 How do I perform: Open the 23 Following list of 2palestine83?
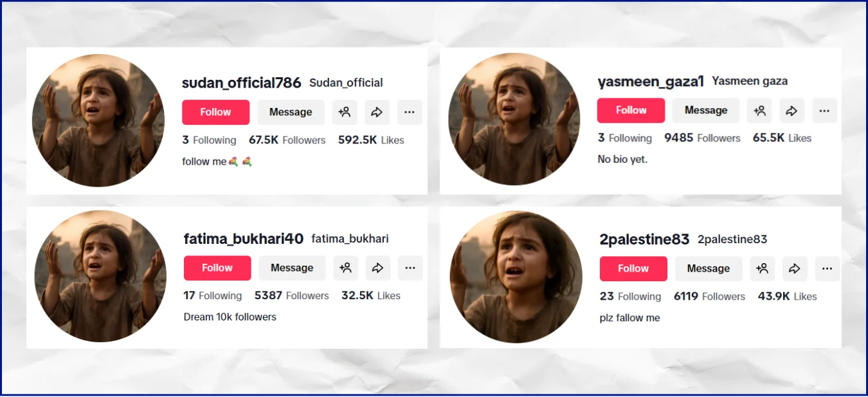coord(630,297)
